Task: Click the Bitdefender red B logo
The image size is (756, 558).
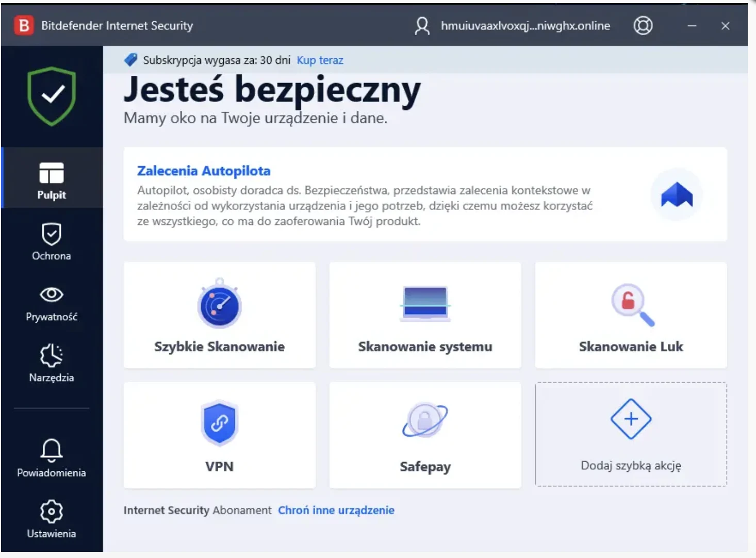Action: (24, 25)
